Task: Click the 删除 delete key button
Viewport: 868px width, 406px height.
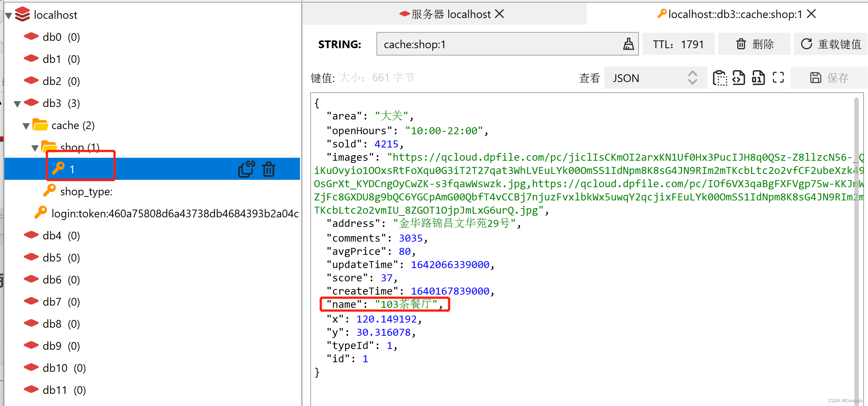Action: [754, 44]
